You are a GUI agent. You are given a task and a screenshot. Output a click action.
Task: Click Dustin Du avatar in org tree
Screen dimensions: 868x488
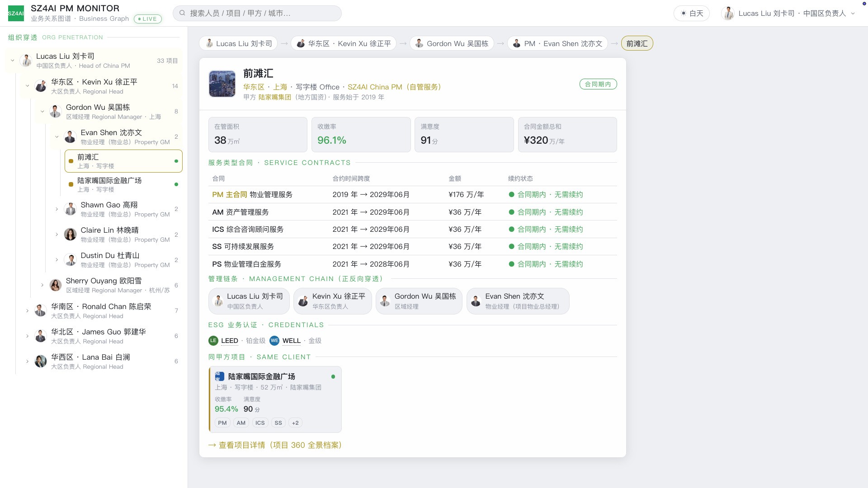(x=70, y=259)
